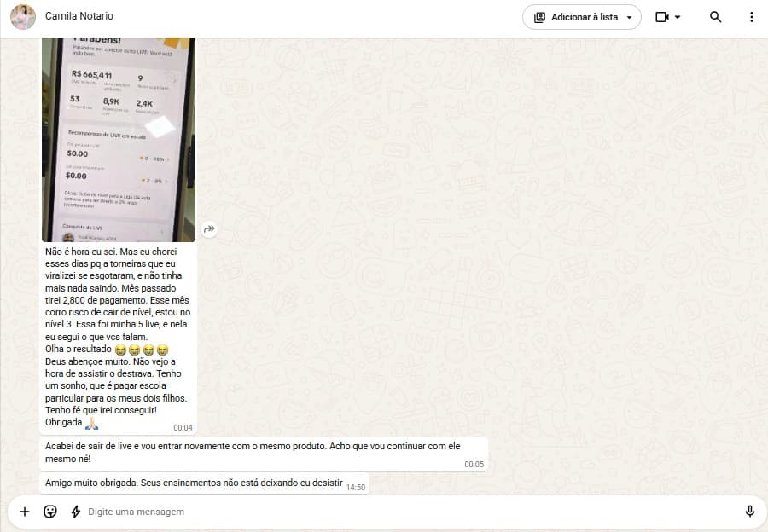
Task: Forward the image using the arrow icon
Action: 209,228
